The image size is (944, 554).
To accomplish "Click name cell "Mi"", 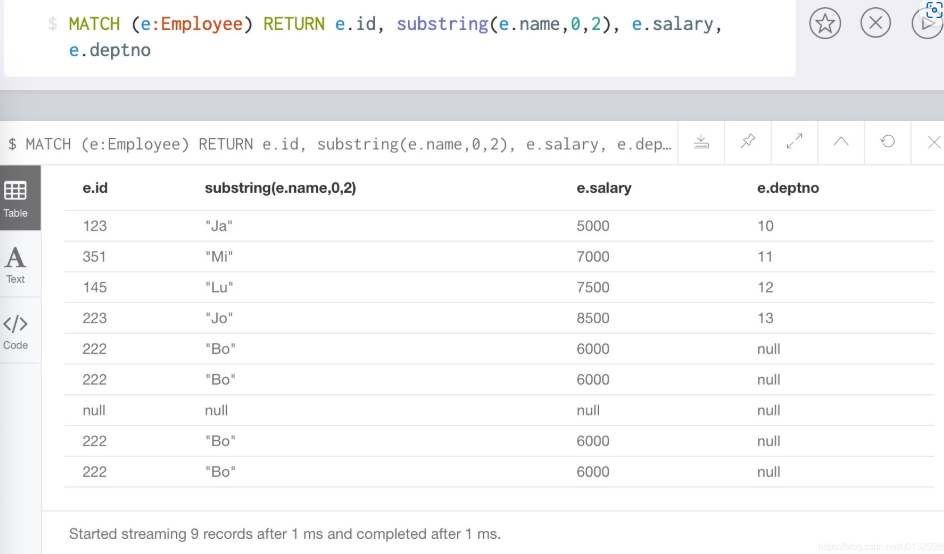I will click(219, 257).
